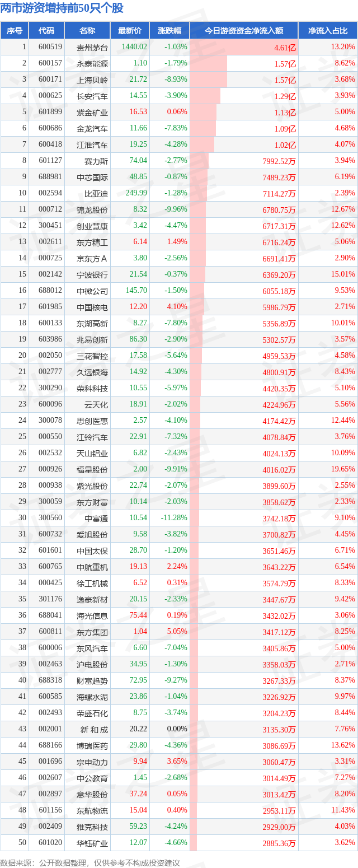This screenshot has width=358, height=868.
Task: Select stock code 000550
Action: (x=50, y=437)
